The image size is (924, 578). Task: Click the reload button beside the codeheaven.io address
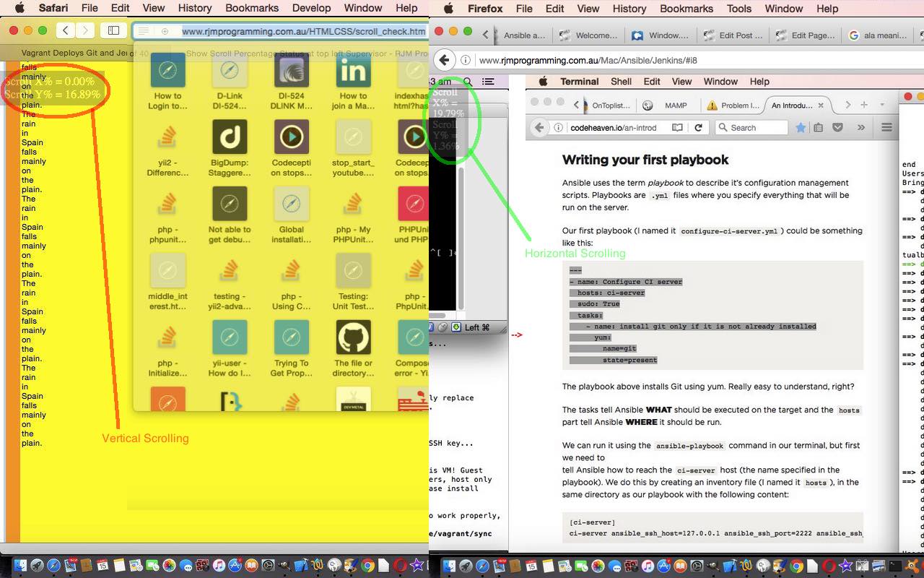698,128
